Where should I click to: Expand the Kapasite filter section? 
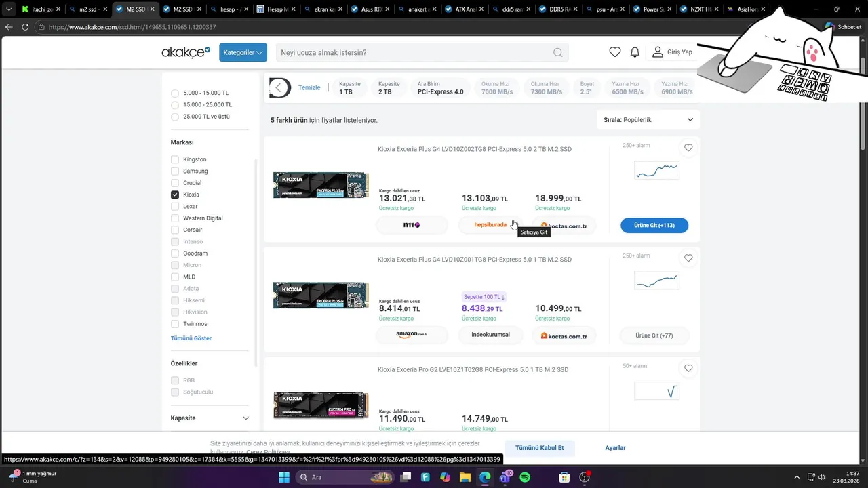210,418
